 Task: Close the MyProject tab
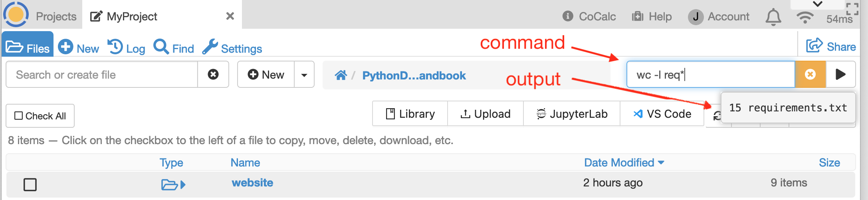tap(230, 16)
